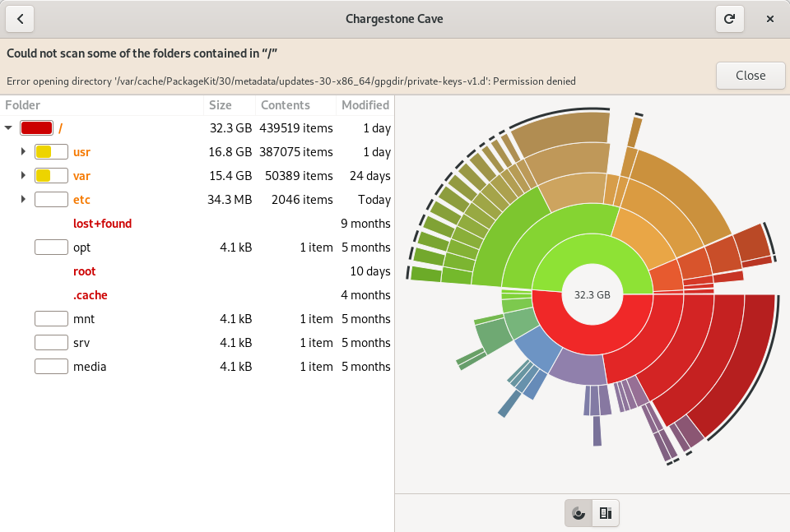Click the 32.3 GB chart center

[592, 294]
